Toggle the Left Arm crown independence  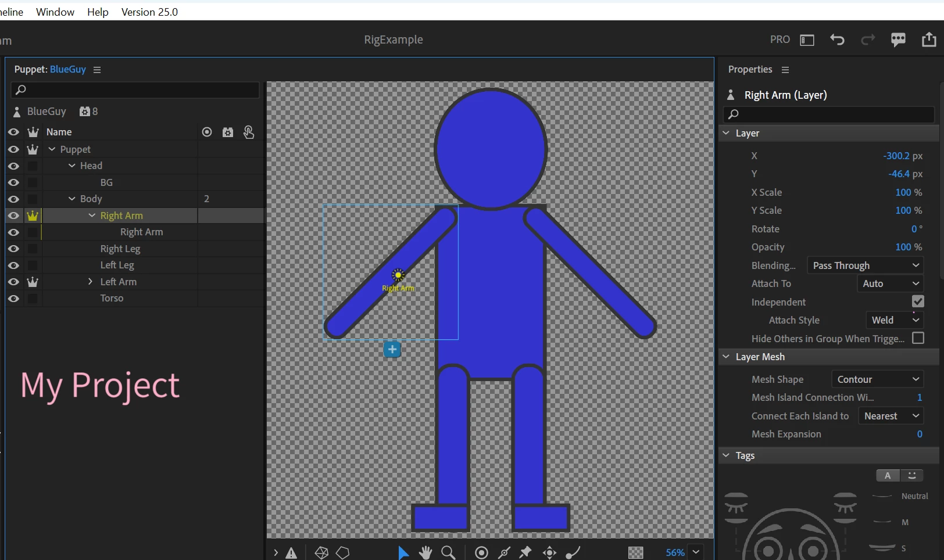pyautogui.click(x=33, y=282)
